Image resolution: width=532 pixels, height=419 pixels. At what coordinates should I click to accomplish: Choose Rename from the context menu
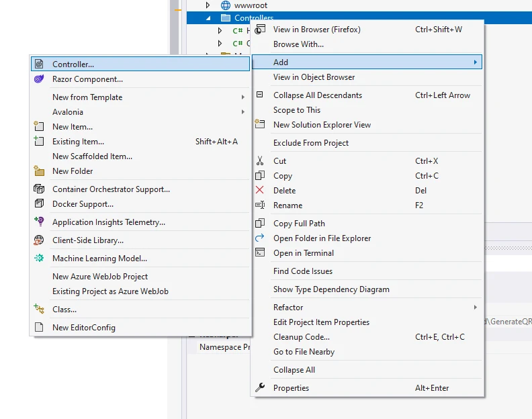[x=287, y=205]
